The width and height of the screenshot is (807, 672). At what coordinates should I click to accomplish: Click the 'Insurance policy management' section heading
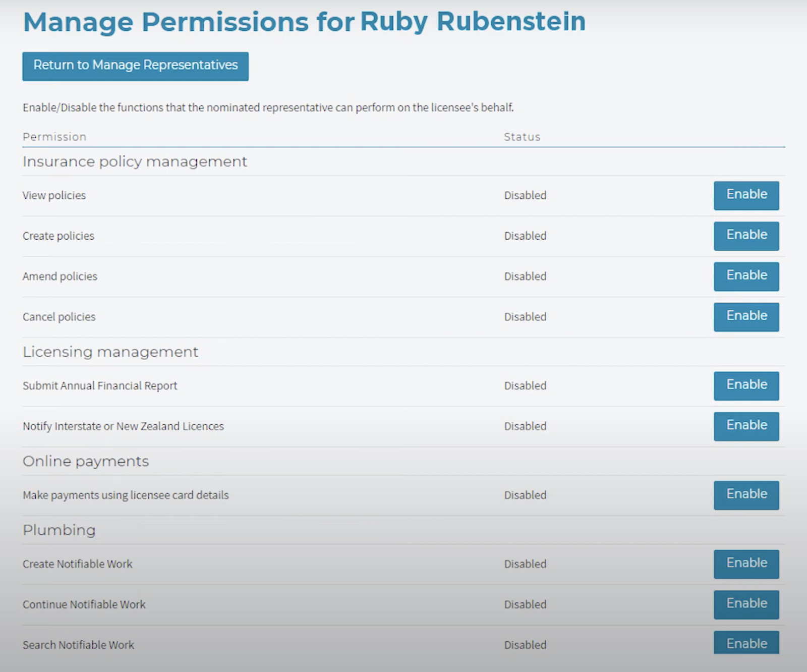click(x=135, y=162)
